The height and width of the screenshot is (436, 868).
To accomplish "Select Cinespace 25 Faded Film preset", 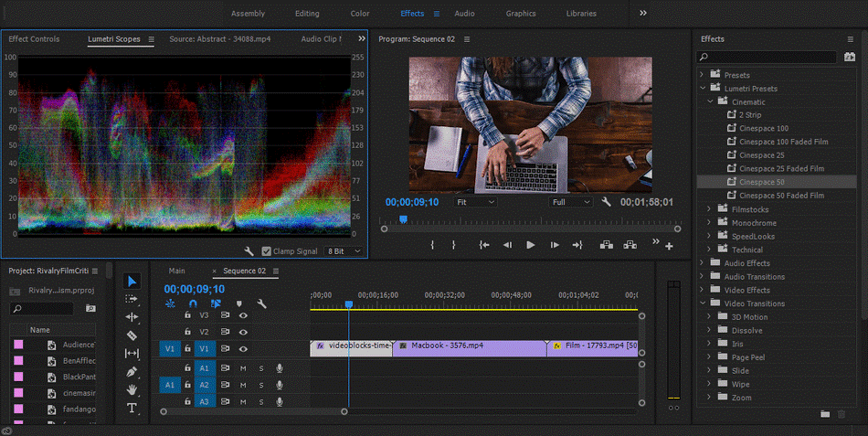I will tap(781, 169).
